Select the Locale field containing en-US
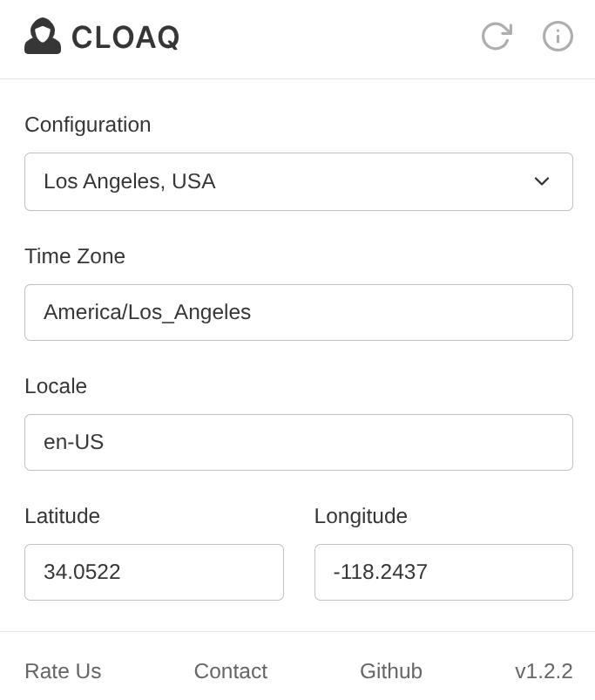595x700 pixels. coord(299,443)
